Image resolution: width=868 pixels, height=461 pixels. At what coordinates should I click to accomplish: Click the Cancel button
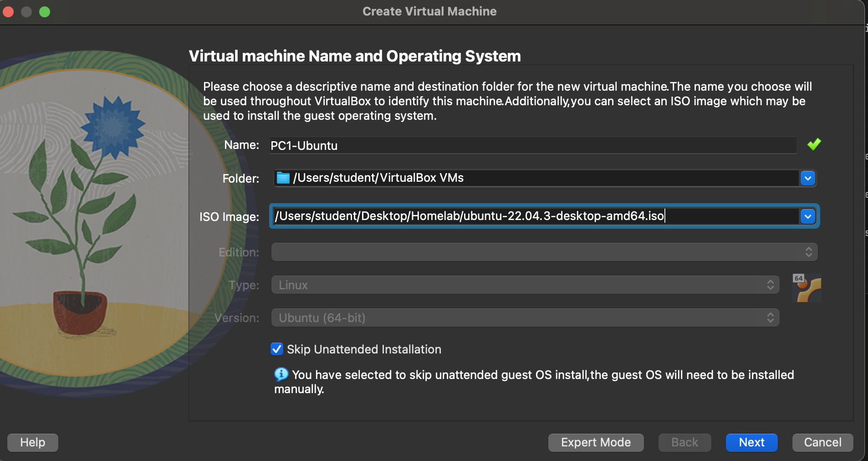point(823,442)
